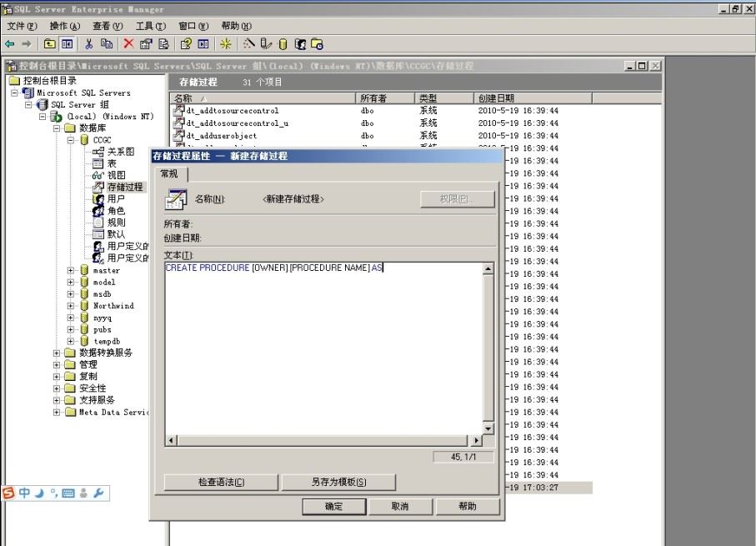This screenshot has height=546, width=756.
Task: Click the Register Server toolbar icon
Action: pos(266,44)
